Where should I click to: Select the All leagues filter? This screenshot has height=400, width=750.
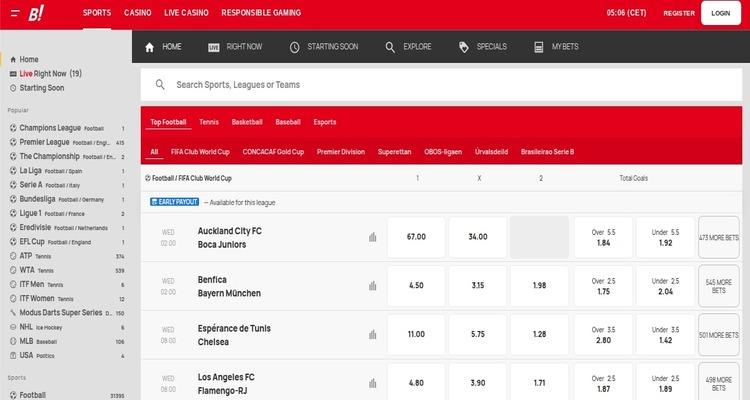[x=154, y=152]
